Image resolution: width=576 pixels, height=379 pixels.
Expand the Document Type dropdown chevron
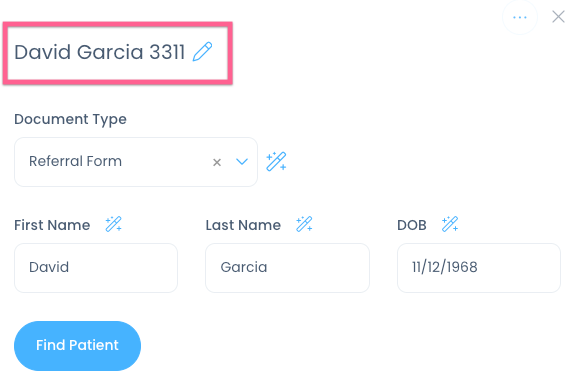(242, 162)
